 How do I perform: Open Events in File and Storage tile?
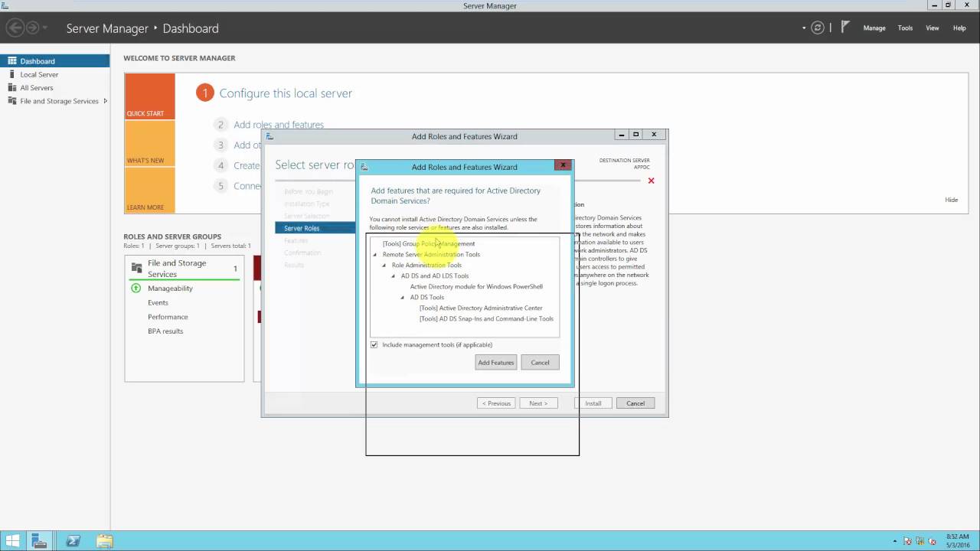click(158, 303)
